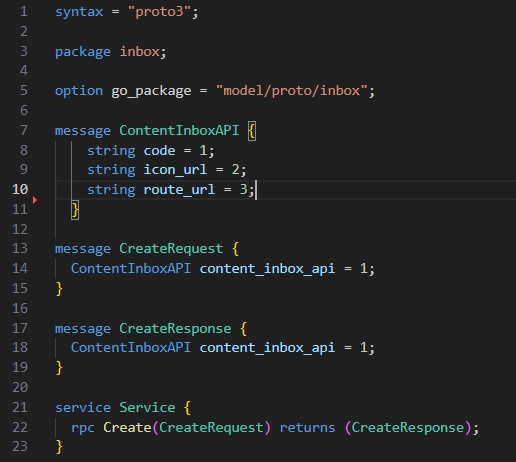Click the icon_url field name

(x=175, y=170)
